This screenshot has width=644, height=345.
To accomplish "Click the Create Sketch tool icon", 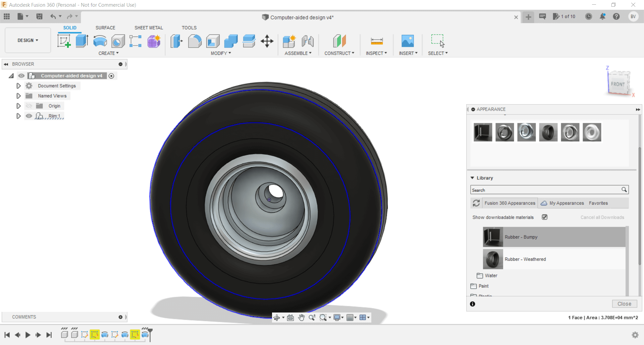I will 64,41.
